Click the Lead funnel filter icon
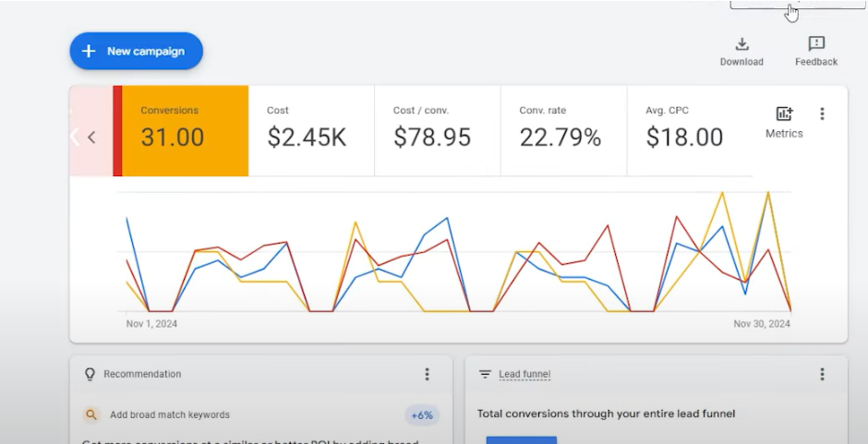Viewport: 868px width, 444px height. tap(485, 375)
